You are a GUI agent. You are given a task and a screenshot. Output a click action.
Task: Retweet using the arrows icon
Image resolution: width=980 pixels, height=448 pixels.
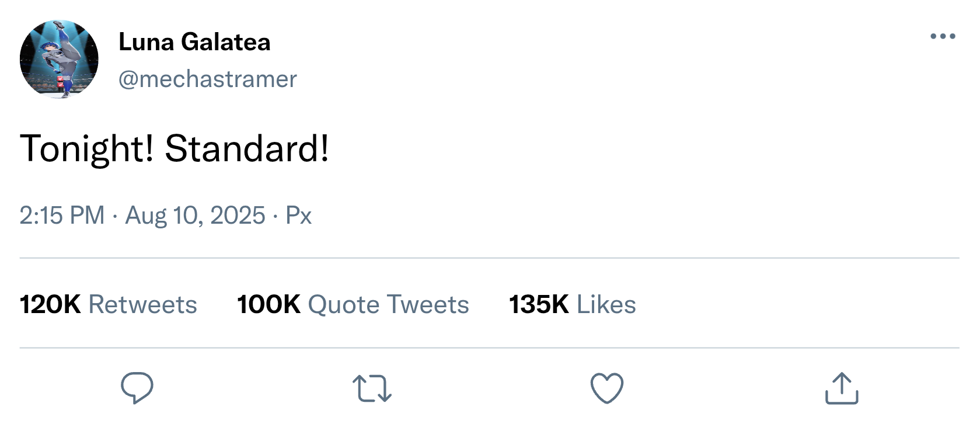(x=372, y=389)
